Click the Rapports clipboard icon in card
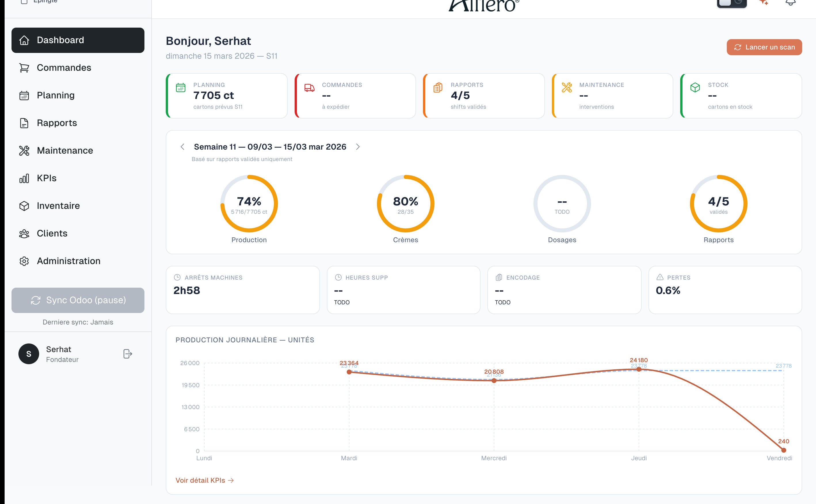The height and width of the screenshot is (504, 816). [x=438, y=88]
